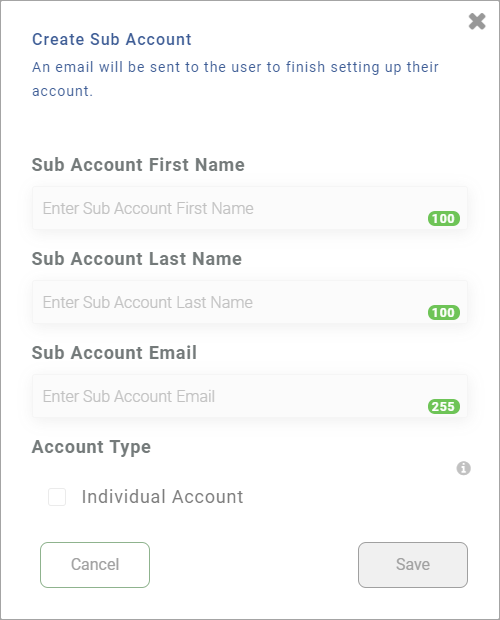Click the Individual Account label text
This screenshot has width=500, height=620.
162,497
